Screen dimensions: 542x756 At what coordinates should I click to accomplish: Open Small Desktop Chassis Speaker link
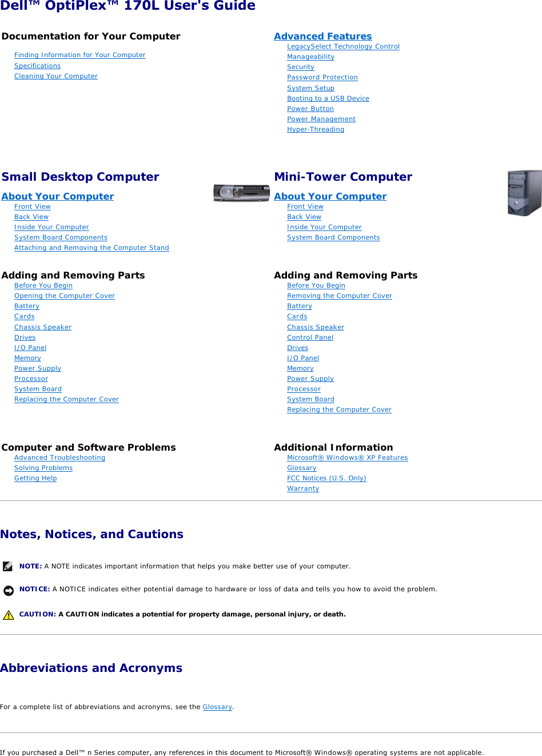click(43, 327)
